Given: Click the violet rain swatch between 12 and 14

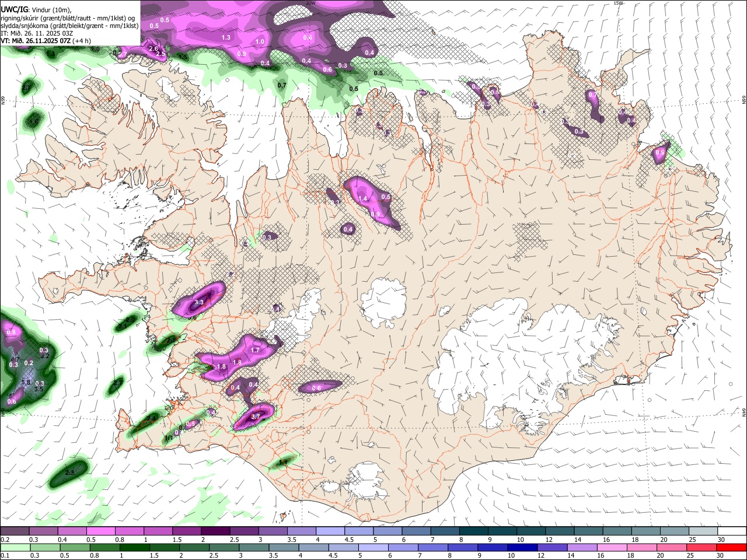Looking at the screenshot, I should pos(552,547).
